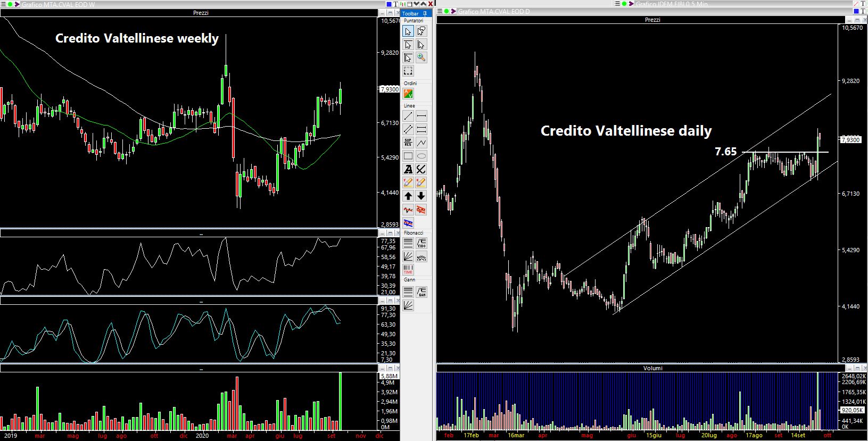This screenshot has width=868, height=441.
Task: Select the Fibonacci arcs tool
Action: (421, 256)
